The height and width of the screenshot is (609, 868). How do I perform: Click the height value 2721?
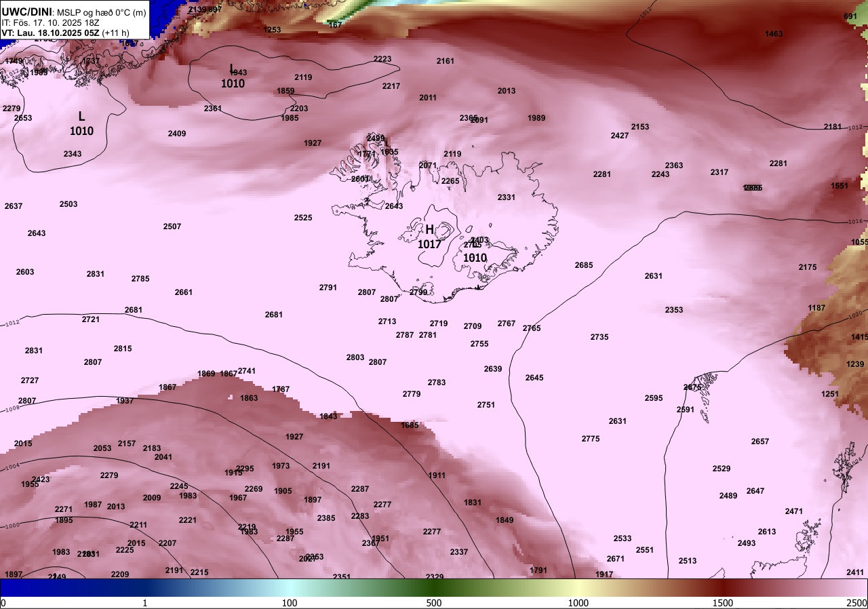(x=91, y=320)
